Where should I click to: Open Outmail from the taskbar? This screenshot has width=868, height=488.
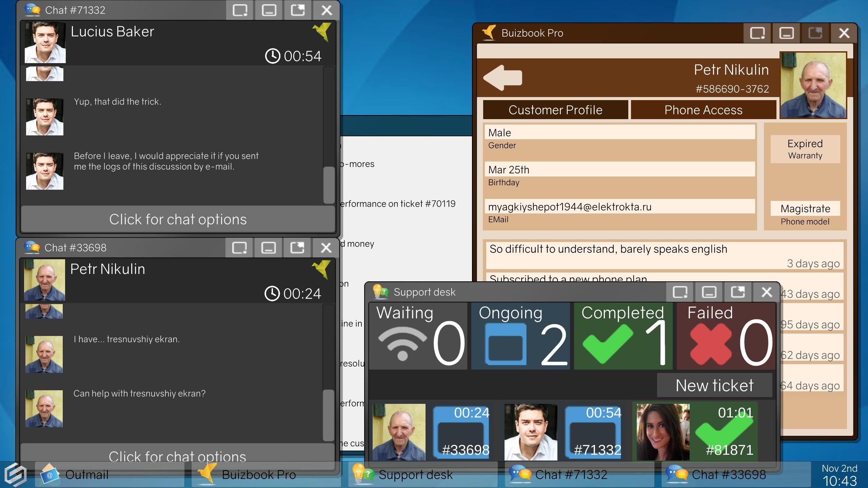click(x=110, y=474)
